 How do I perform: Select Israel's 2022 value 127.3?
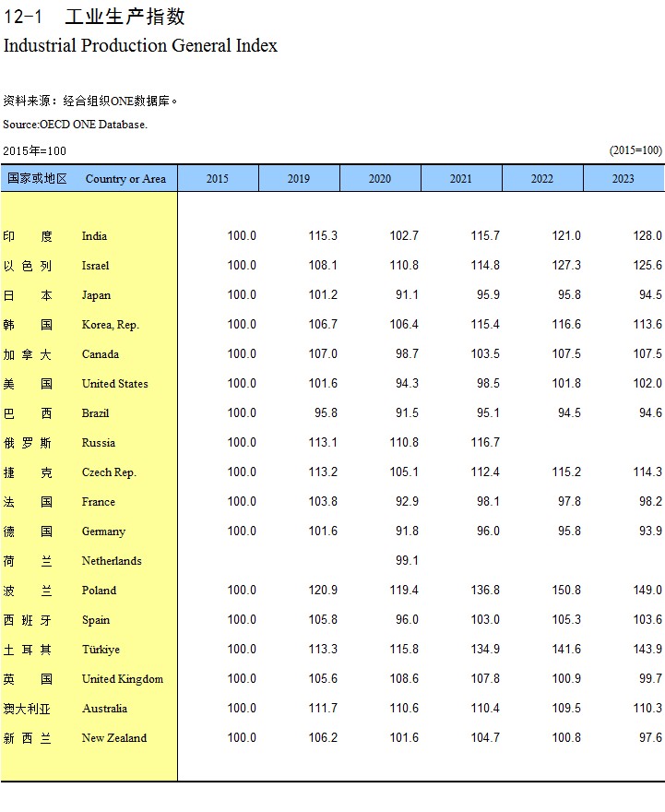(566, 266)
